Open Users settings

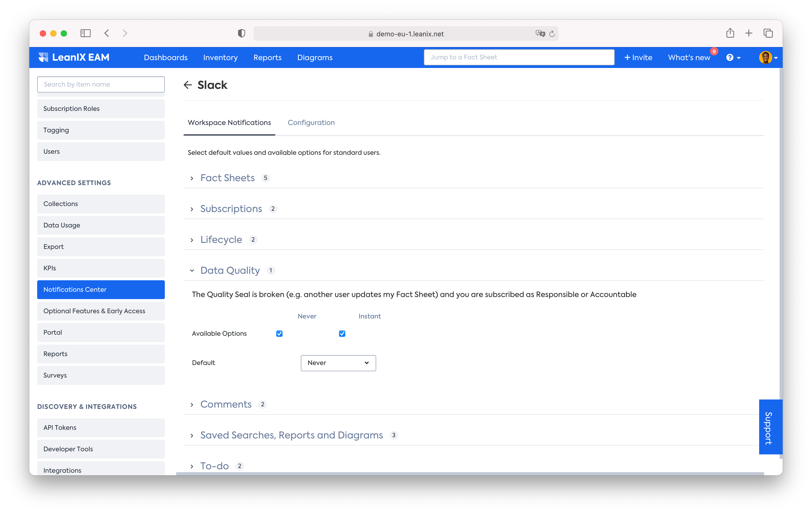coord(101,152)
